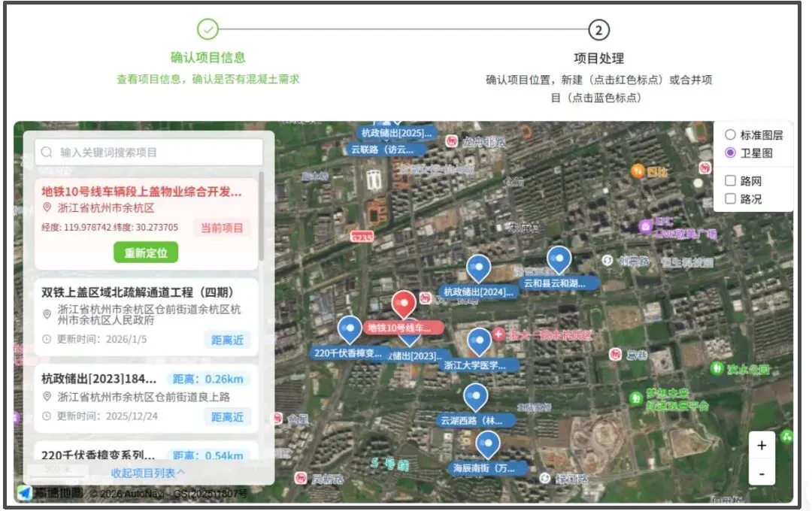812x511 pixels.
Task: Click the 杭政储出[2024] map label
Action: (x=478, y=292)
